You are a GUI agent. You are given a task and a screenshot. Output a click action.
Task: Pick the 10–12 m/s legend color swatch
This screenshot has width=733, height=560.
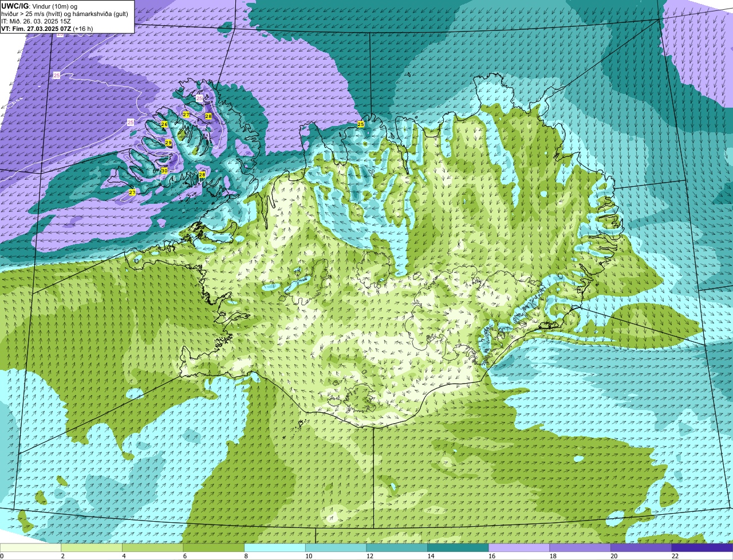[336, 547]
